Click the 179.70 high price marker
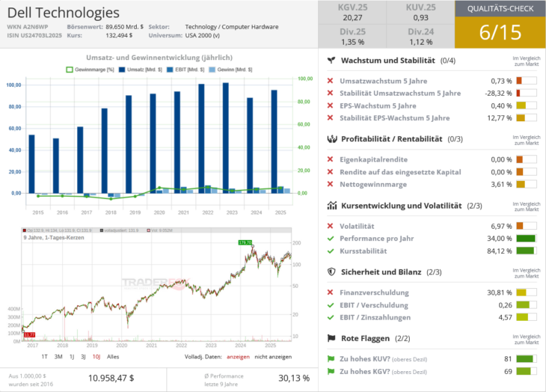 coord(245,242)
